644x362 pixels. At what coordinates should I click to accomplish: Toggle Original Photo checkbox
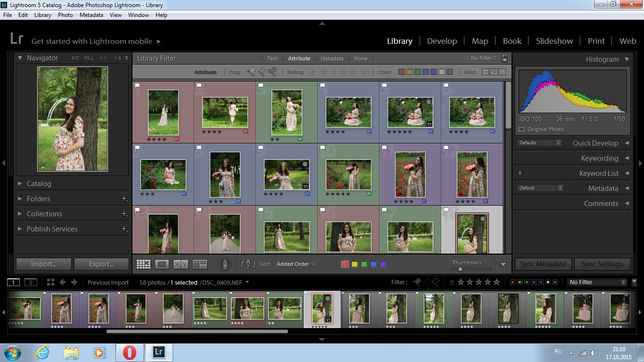coord(521,129)
